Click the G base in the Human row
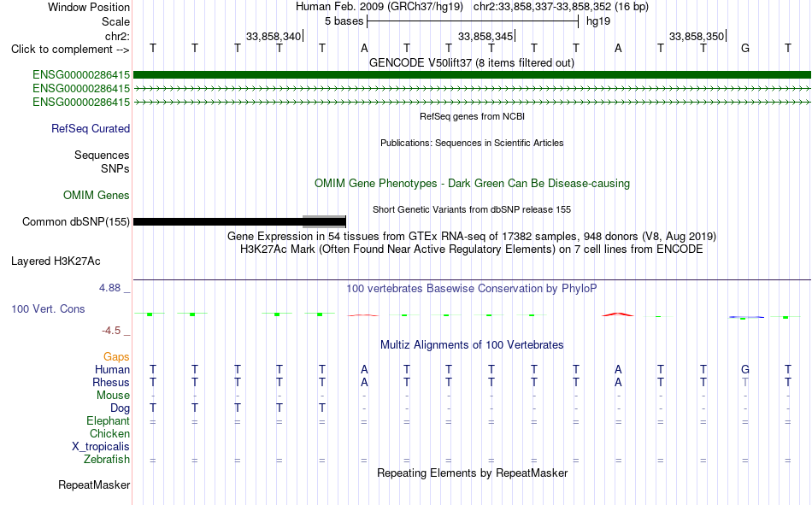The width and height of the screenshot is (812, 505). coord(745,369)
